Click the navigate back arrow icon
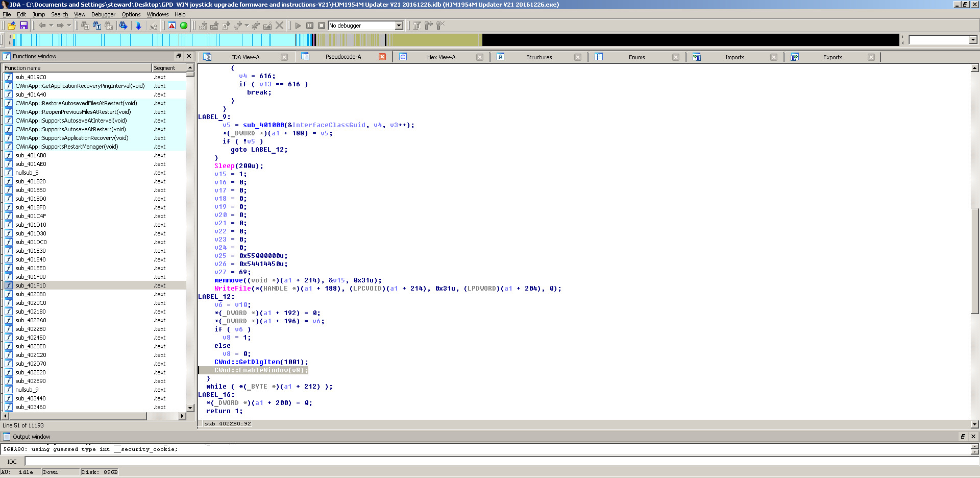Viewport: 980px width, 478px height. coord(42,26)
